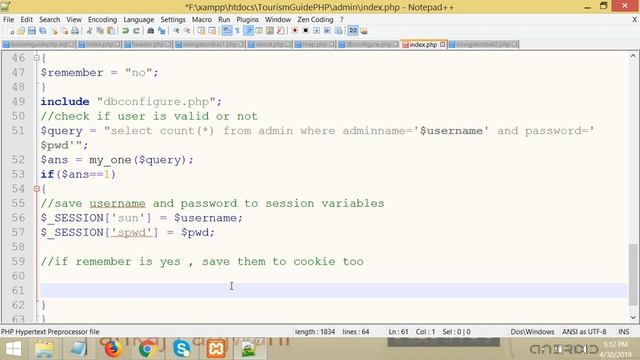Open the Zen Coding menu
Viewport: 640px width, 360px height.
(x=315, y=20)
